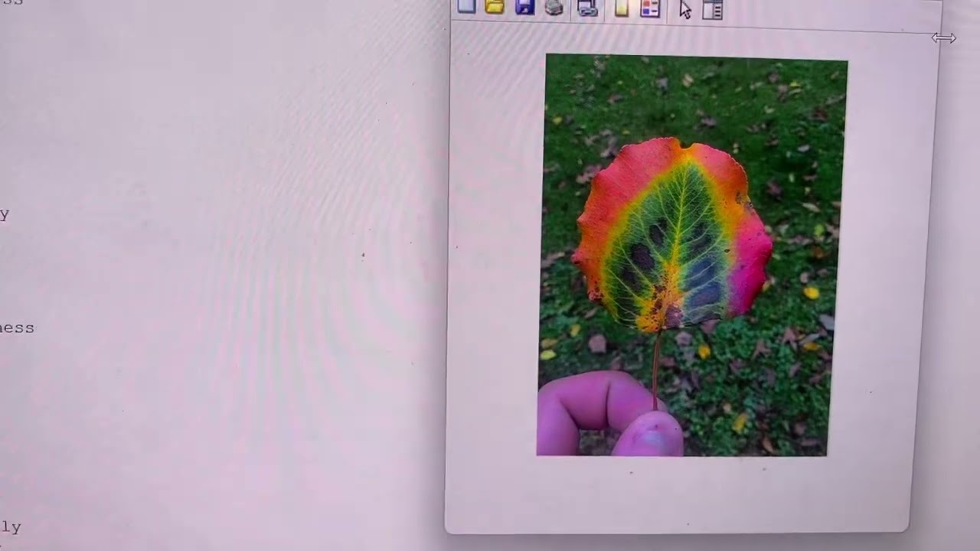The height and width of the screenshot is (551, 980).
Task: Open the Property Inspector panel icon
Action: tap(713, 8)
